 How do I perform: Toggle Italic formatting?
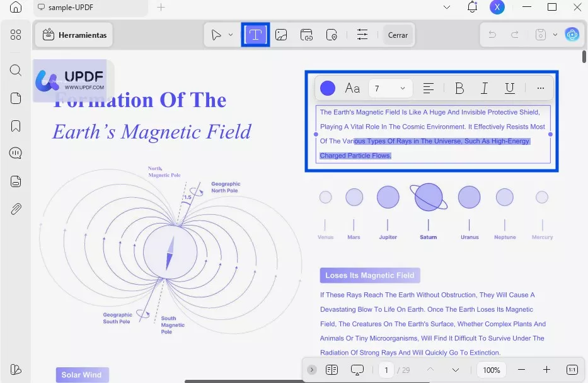click(484, 88)
